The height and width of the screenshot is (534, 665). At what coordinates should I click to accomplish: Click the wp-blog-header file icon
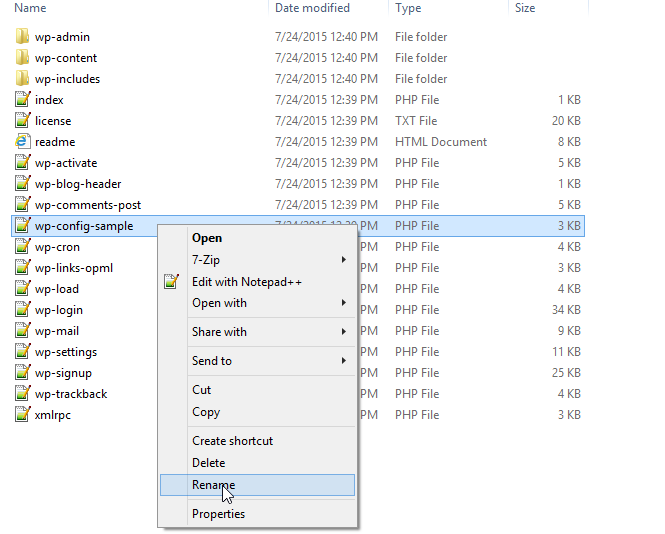(23, 183)
